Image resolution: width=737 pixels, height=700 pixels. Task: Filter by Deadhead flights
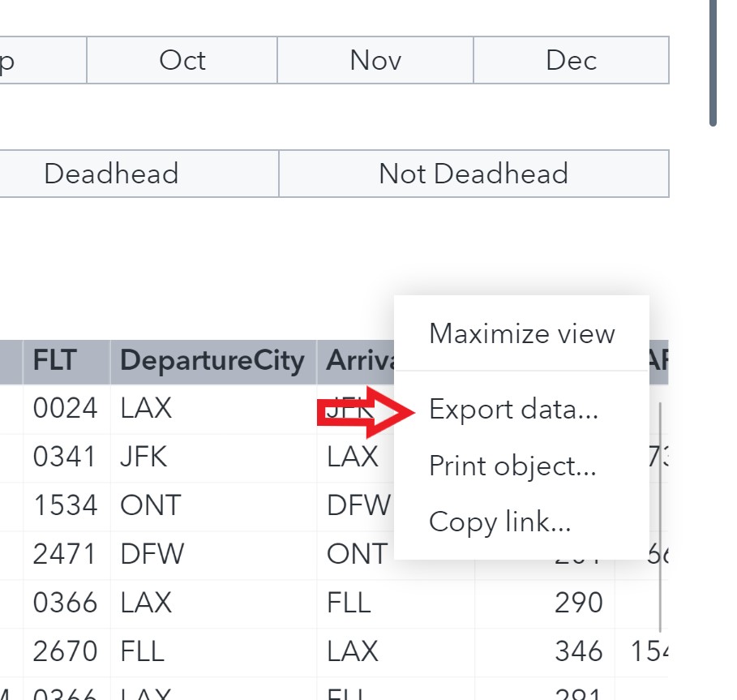(111, 174)
